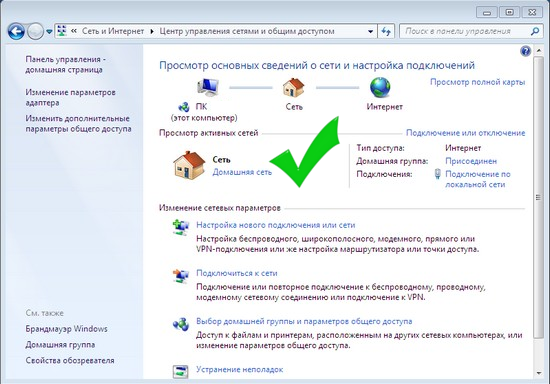The height and width of the screenshot is (384, 550).
Task: Open recent pages dropdown next to Forward button
Action: point(49,32)
